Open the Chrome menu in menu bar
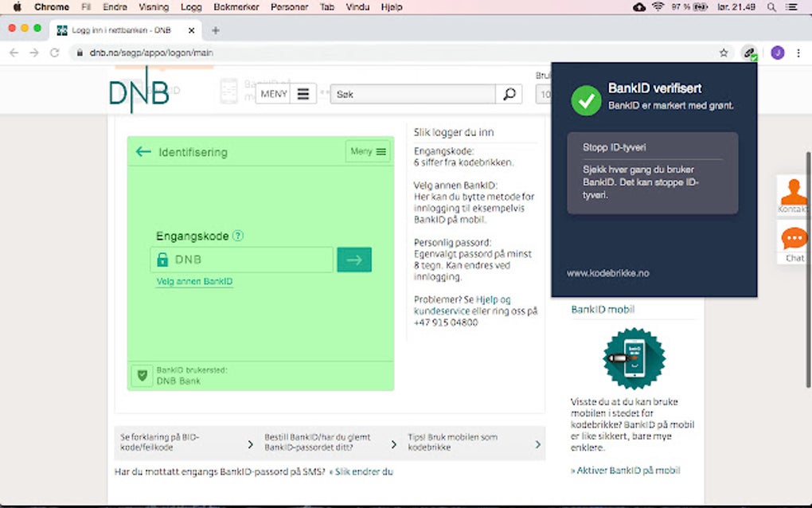The height and width of the screenshot is (508, 812). 51,7
